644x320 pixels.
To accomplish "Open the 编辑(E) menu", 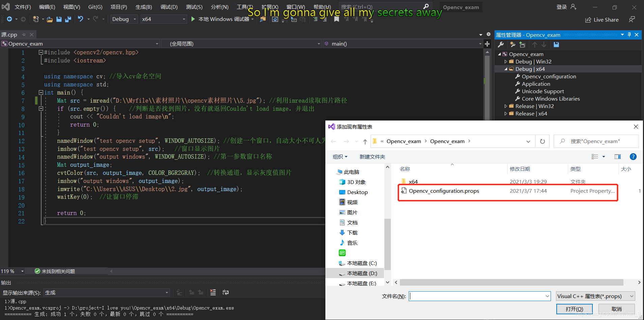I will pyautogui.click(x=47, y=7).
